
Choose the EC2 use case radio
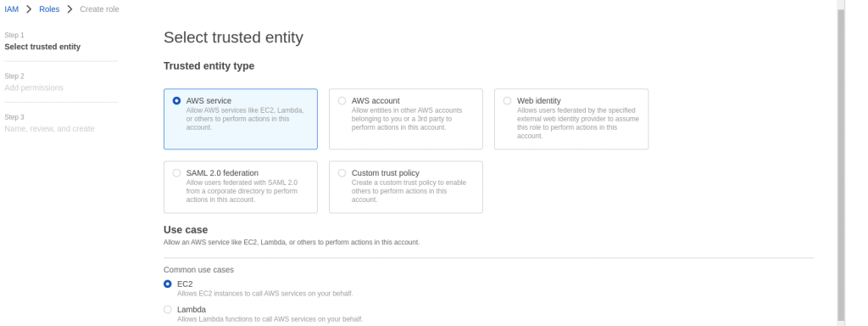[x=168, y=284]
